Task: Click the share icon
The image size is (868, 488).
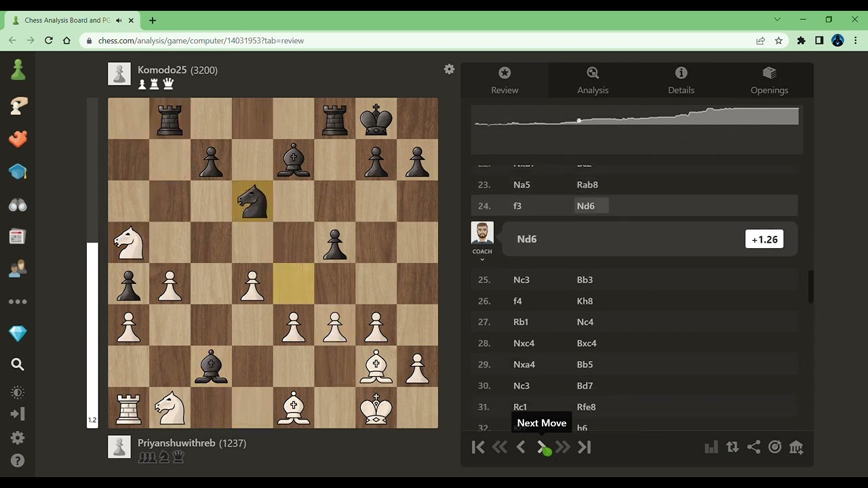Action: [753, 447]
